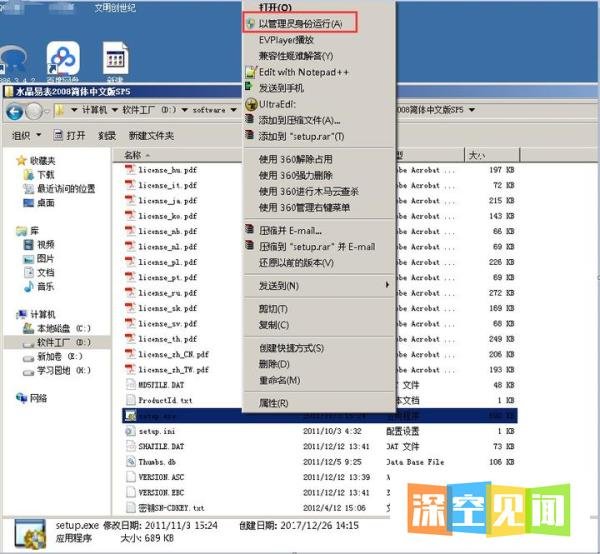Click PDF icon of license_hu.pdf
The image size is (600, 554).
coord(130,169)
